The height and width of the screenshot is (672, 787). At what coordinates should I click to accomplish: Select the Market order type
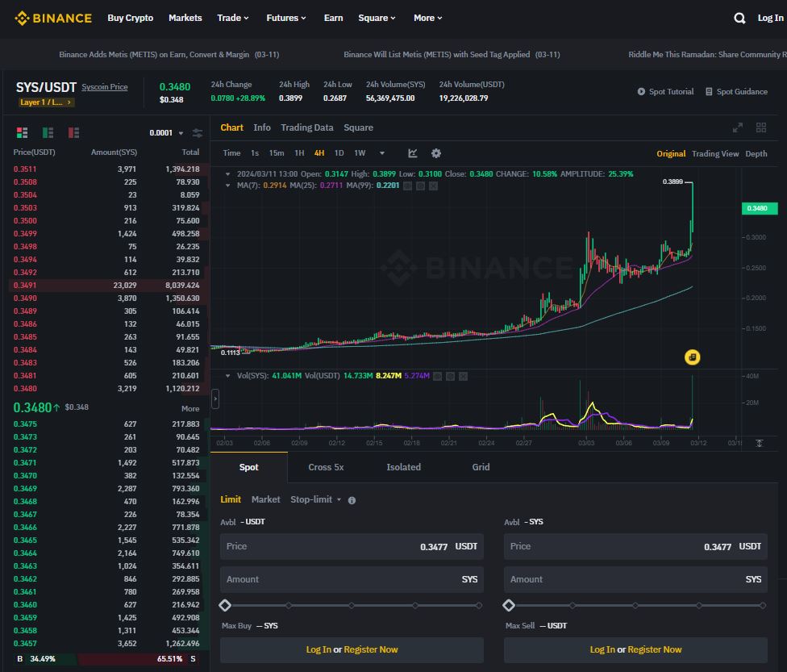[265, 499]
